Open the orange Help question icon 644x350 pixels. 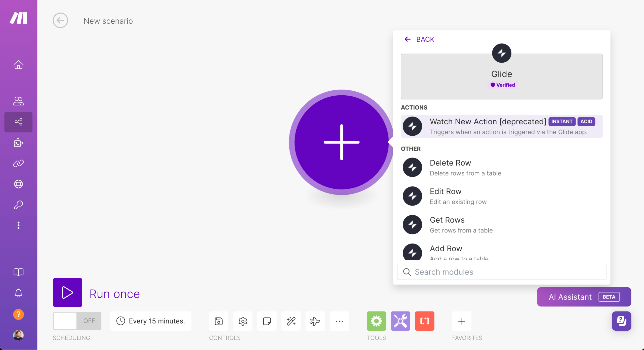coord(18,315)
